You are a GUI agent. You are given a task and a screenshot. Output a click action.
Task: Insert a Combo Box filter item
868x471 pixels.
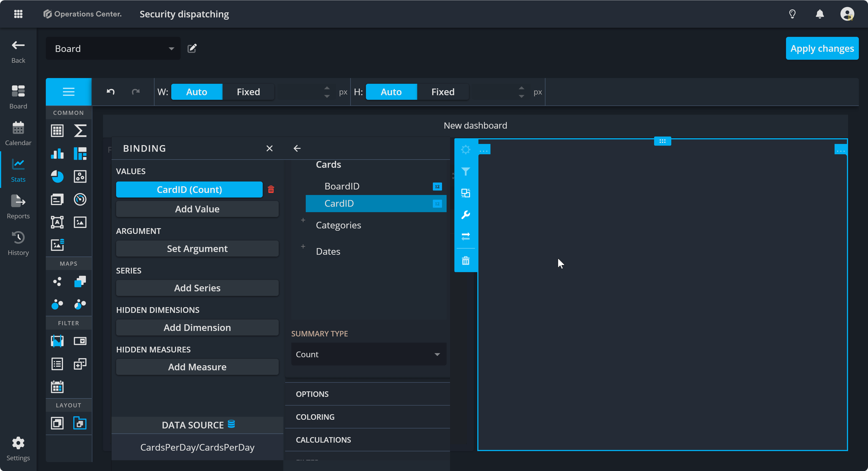pyautogui.click(x=80, y=341)
